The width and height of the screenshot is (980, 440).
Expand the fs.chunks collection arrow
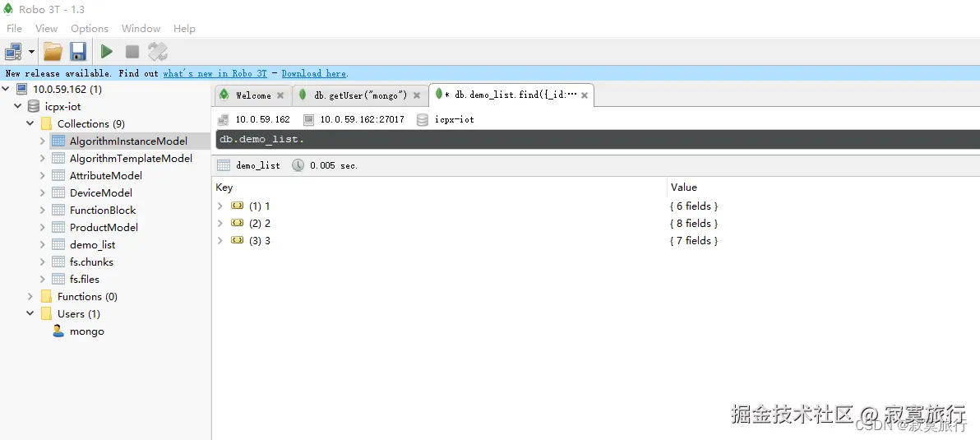click(43, 262)
